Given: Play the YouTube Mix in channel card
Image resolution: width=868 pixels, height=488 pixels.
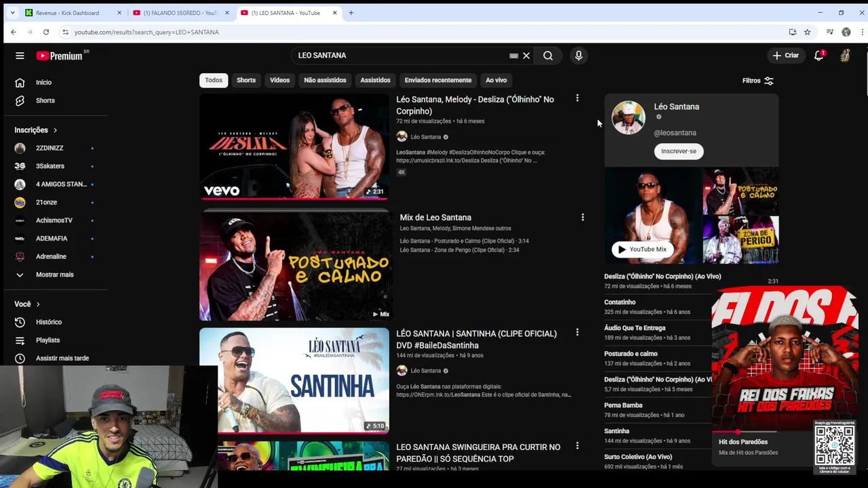Looking at the screenshot, I should click(x=642, y=249).
